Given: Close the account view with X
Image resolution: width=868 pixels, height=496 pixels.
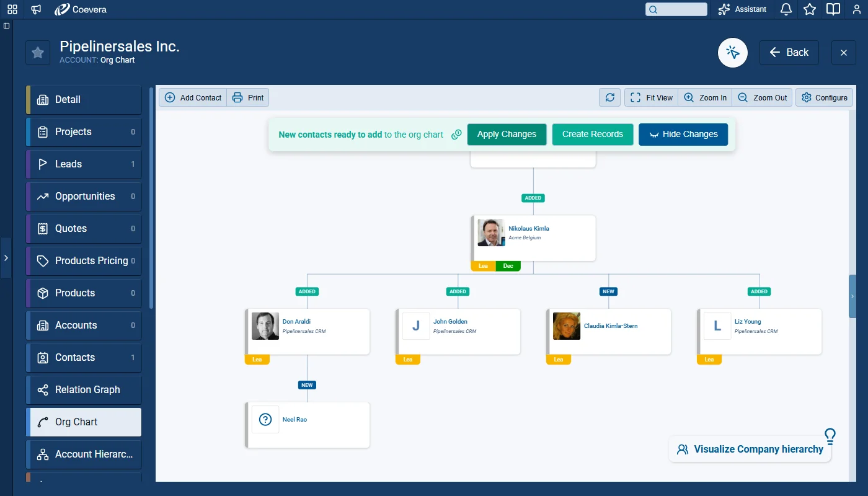Looking at the screenshot, I should tap(843, 53).
